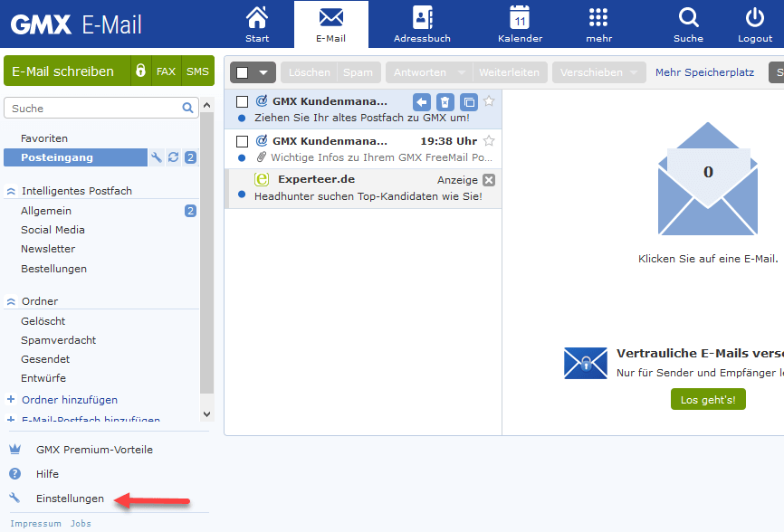784x532 pixels.
Task: Click the encrypted email lock icon
Action: [x=140, y=71]
